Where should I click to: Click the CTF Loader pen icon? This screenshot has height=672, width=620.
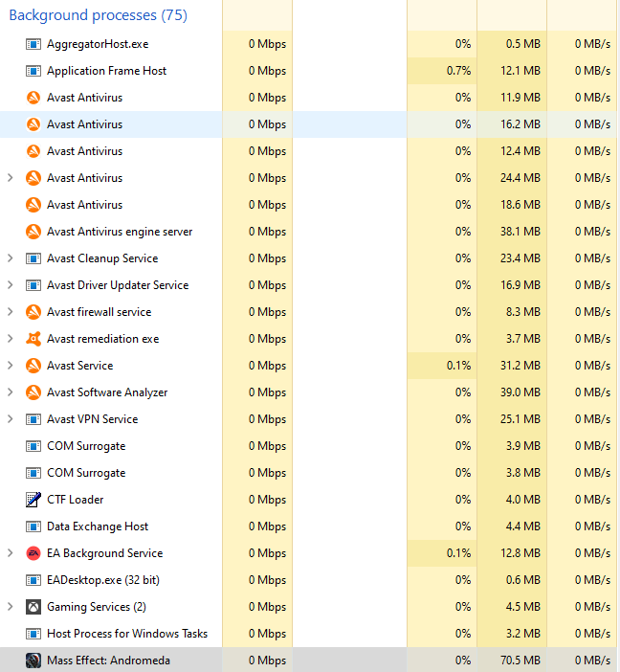(33, 500)
